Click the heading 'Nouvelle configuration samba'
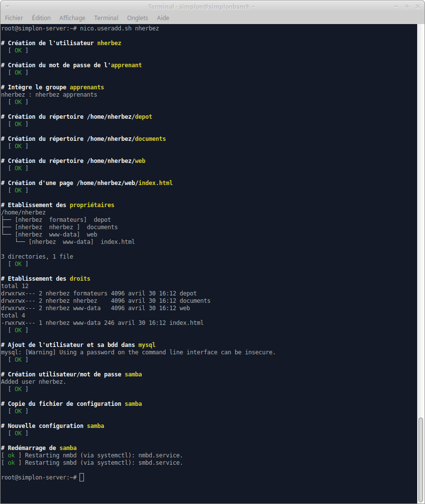The height and width of the screenshot is (504, 425). (x=53, y=426)
